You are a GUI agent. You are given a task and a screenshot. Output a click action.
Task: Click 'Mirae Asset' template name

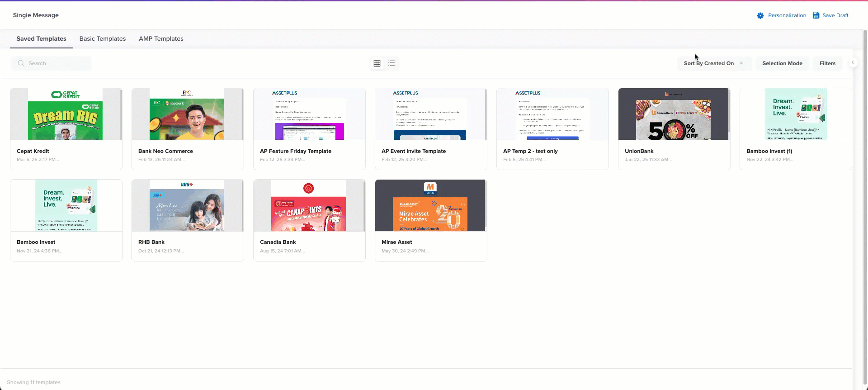(x=397, y=243)
